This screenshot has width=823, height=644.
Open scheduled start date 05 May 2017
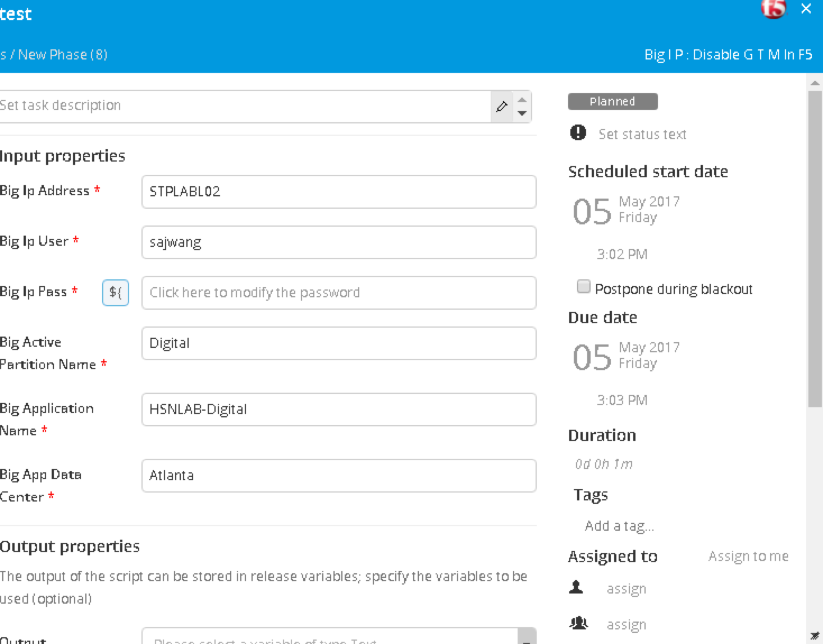coord(626,210)
